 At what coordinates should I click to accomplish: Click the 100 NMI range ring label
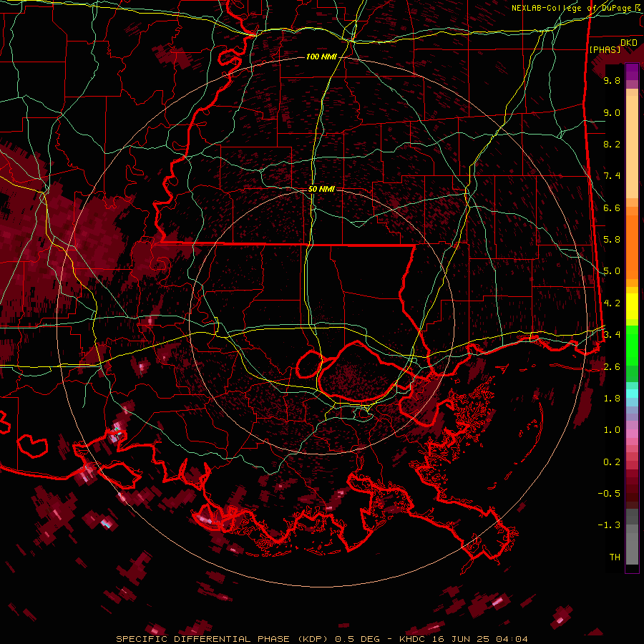(x=321, y=57)
